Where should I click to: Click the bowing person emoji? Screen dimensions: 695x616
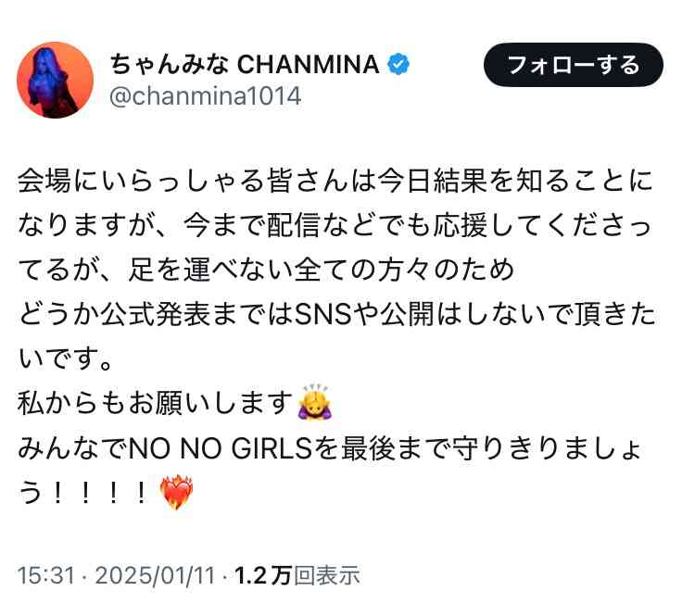tap(315, 402)
